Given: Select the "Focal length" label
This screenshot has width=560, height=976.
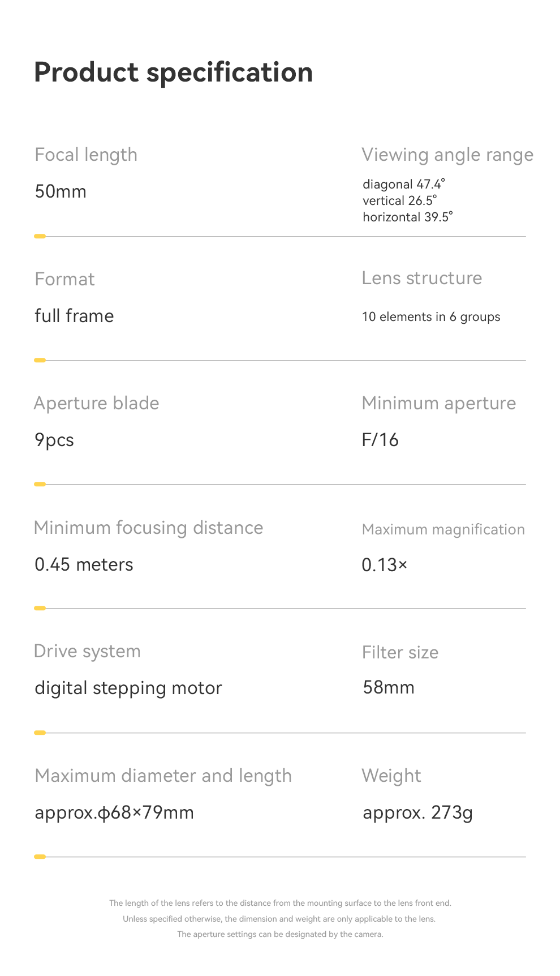Looking at the screenshot, I should coord(86,155).
